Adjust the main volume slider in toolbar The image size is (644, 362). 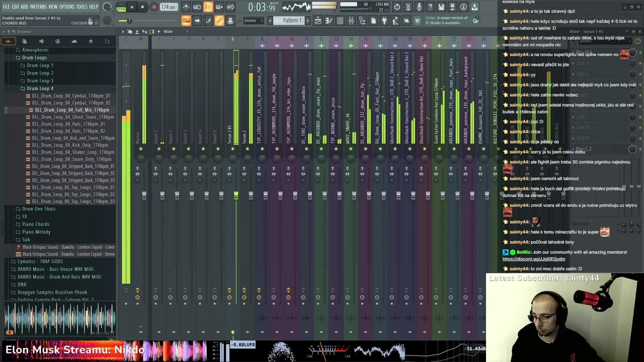pos(129,21)
